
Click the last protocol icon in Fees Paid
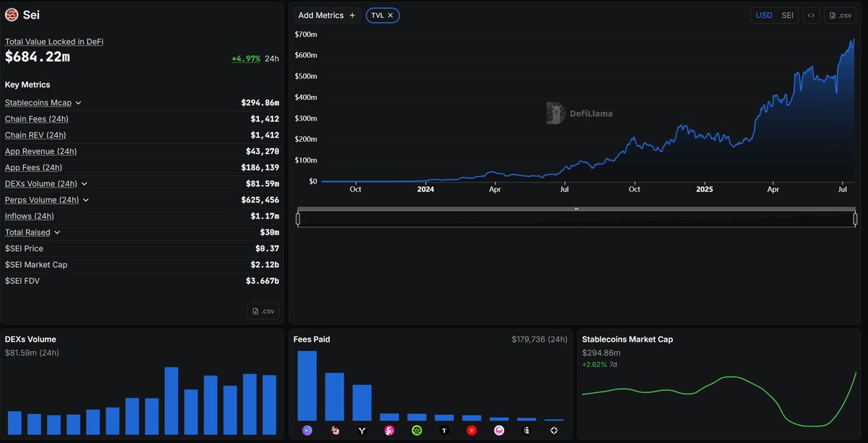pyautogui.click(x=554, y=431)
